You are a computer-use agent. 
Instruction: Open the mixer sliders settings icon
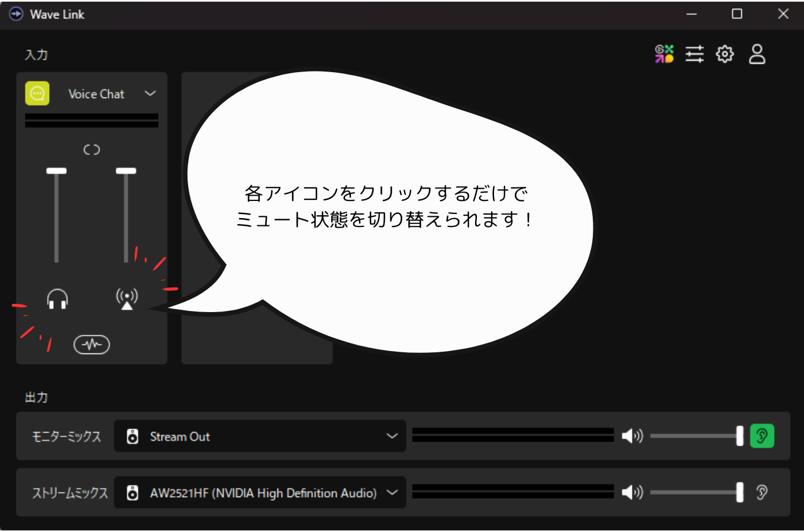[695, 54]
